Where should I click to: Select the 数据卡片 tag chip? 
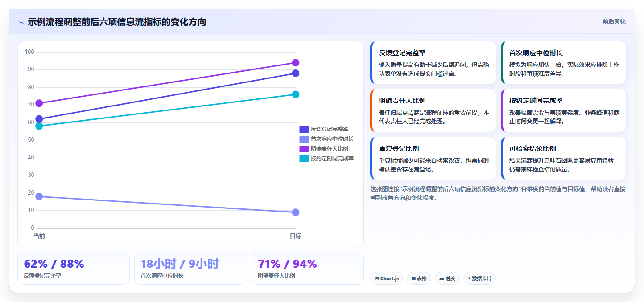click(479, 278)
